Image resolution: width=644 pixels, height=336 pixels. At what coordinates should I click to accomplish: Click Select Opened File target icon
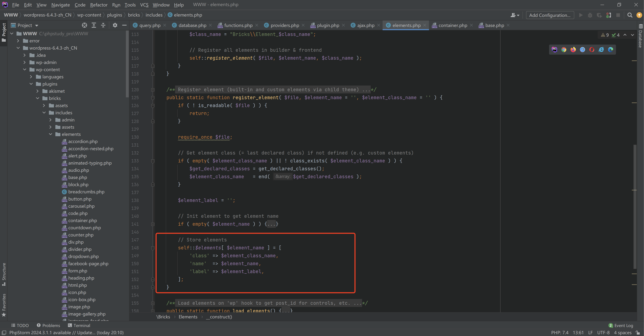click(x=85, y=25)
